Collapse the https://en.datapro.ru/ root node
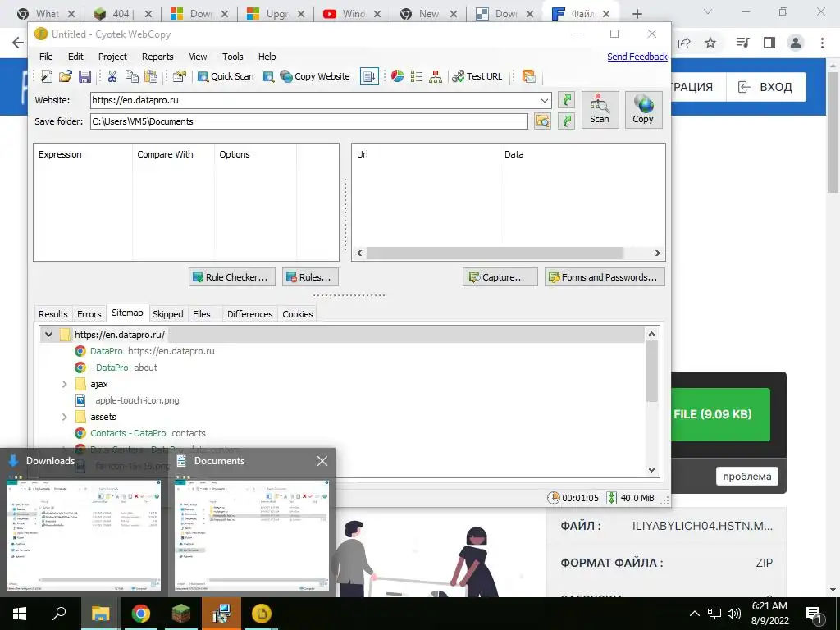The width and height of the screenshot is (840, 630). pos(48,335)
